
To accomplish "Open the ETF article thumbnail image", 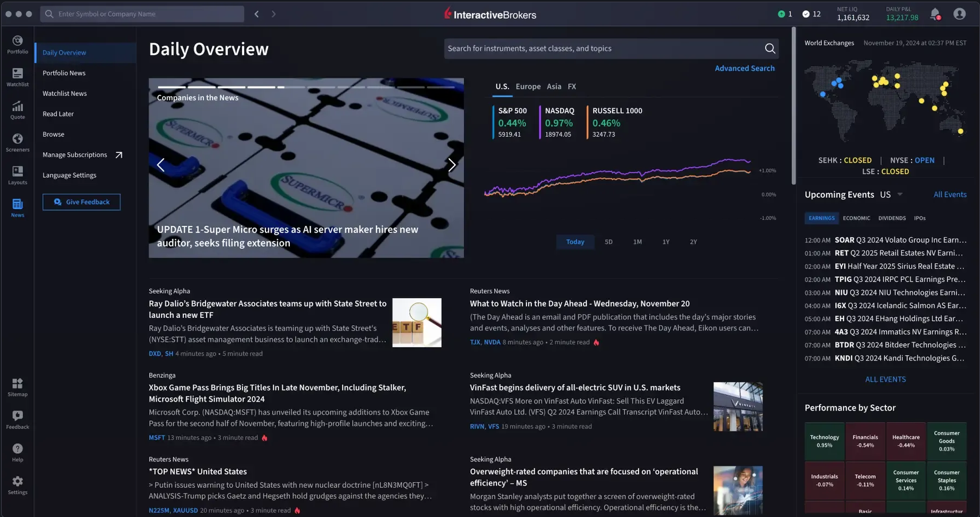I will pyautogui.click(x=417, y=323).
